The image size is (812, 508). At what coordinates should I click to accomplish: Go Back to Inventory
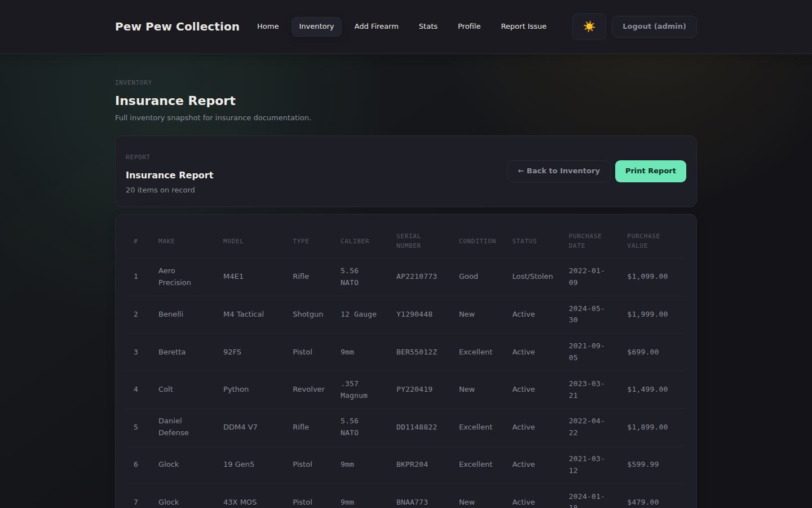click(559, 171)
